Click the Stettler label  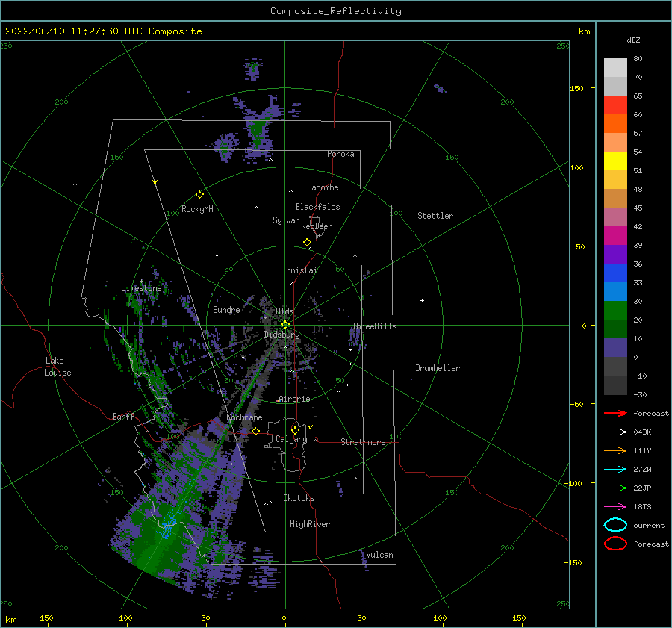435,216
